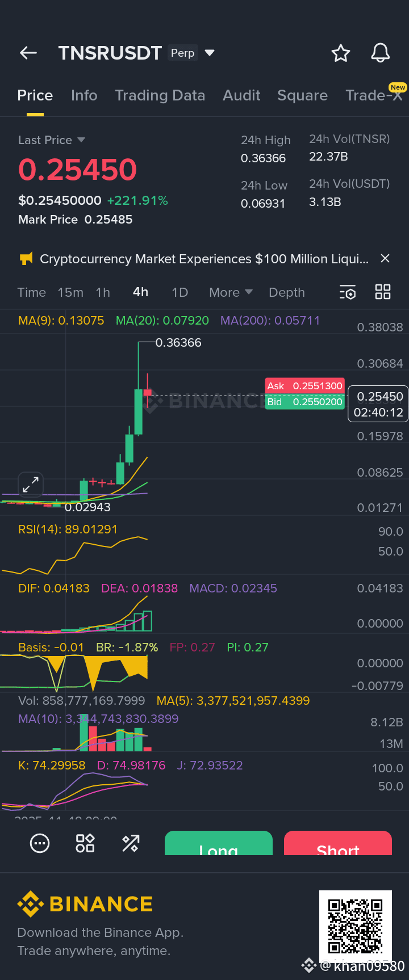
Task: Tap the MA(20) indicator value
Action: coord(162,321)
